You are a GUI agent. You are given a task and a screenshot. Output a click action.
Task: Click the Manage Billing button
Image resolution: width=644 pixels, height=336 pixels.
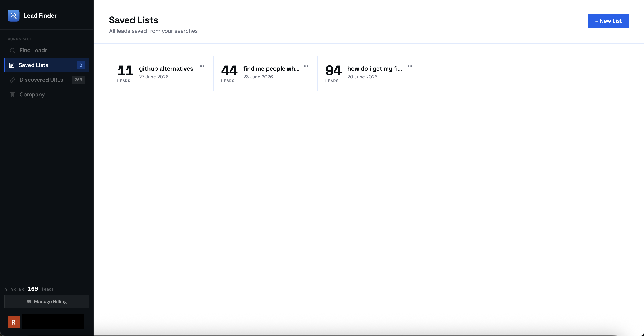[x=47, y=302]
